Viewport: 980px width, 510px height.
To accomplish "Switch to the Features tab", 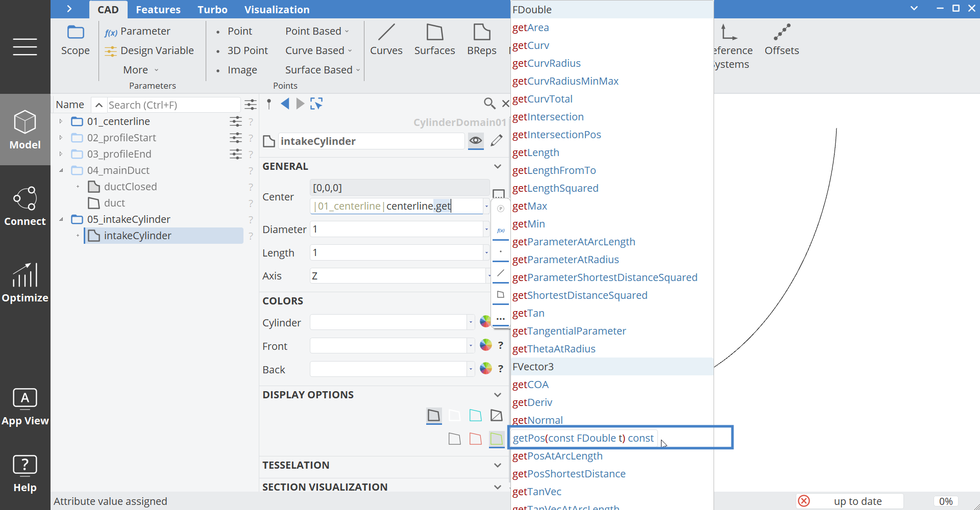I will (x=158, y=9).
